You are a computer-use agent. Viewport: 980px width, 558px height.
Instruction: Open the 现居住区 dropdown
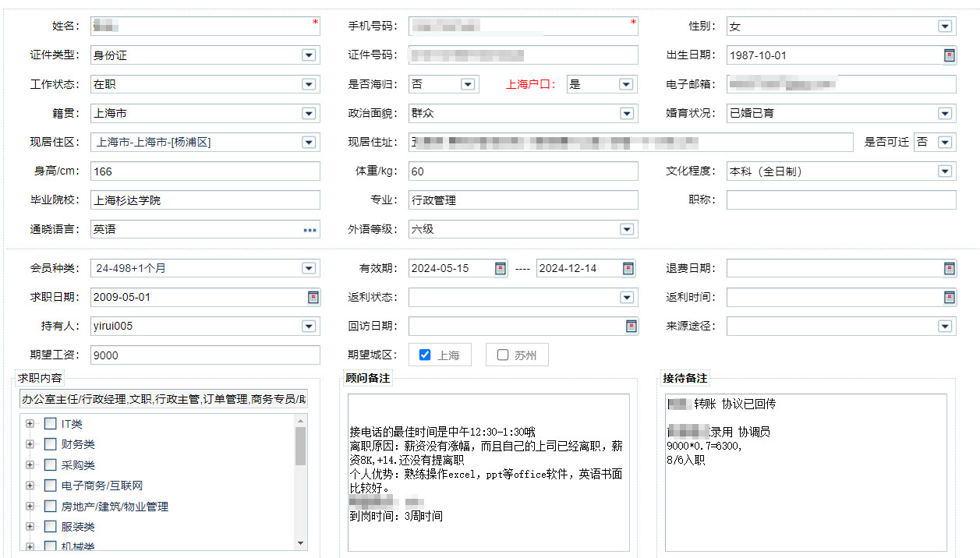coord(309,143)
